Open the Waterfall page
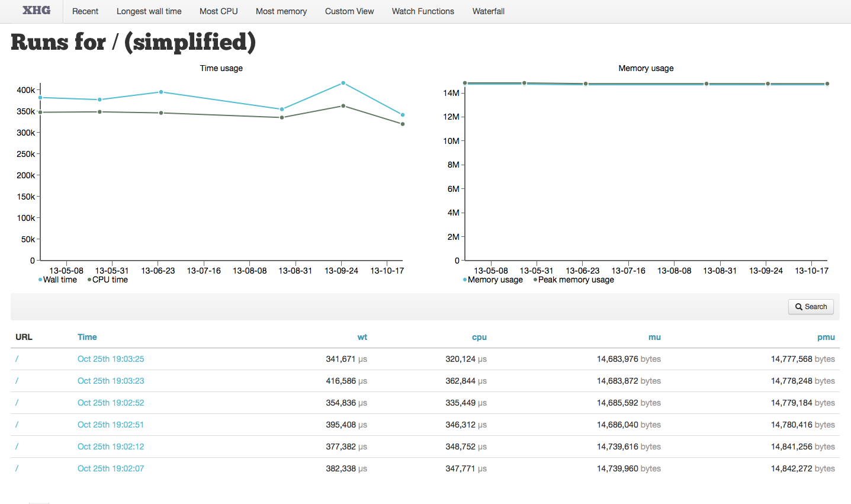Image resolution: width=851 pixels, height=504 pixels. click(489, 11)
